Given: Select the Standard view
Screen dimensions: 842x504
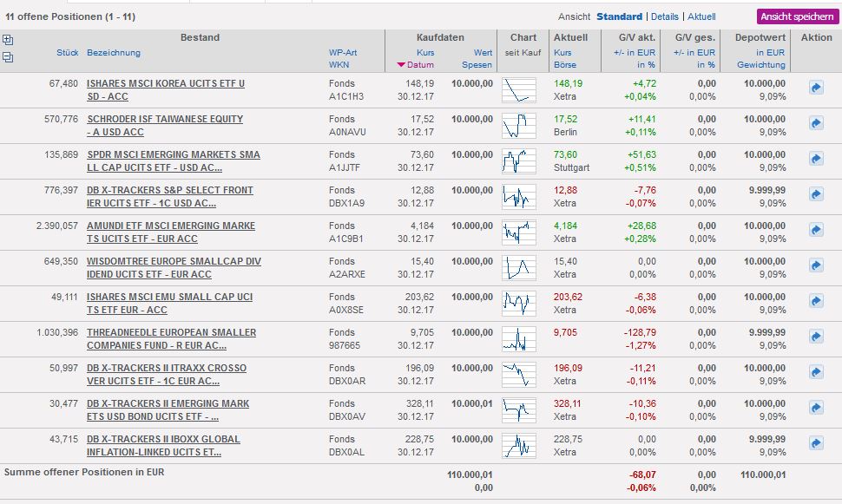Looking at the screenshot, I should point(619,16).
